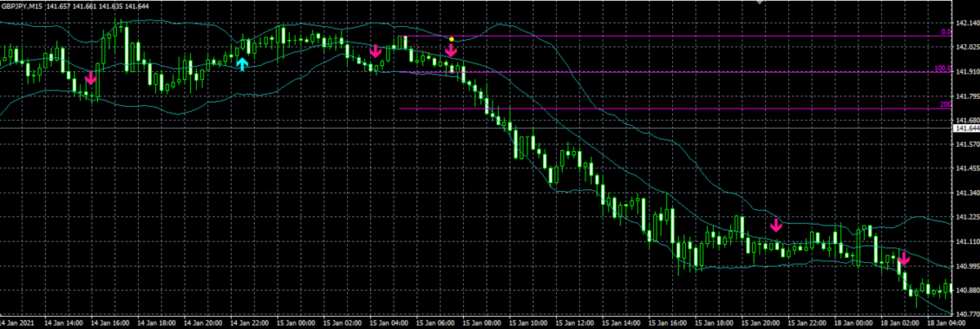Click price scale value 141.225
The image size is (980, 329).
tap(967, 217)
